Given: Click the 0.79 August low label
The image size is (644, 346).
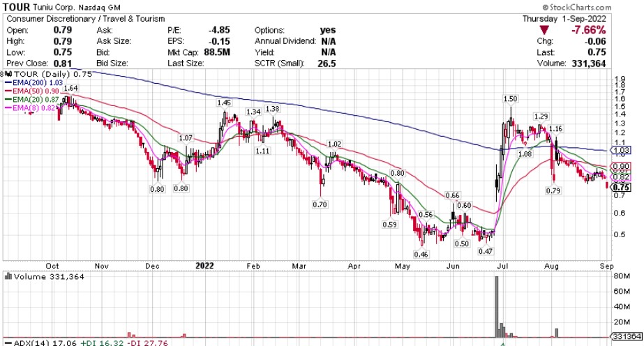Looking at the screenshot, I should 553,190.
